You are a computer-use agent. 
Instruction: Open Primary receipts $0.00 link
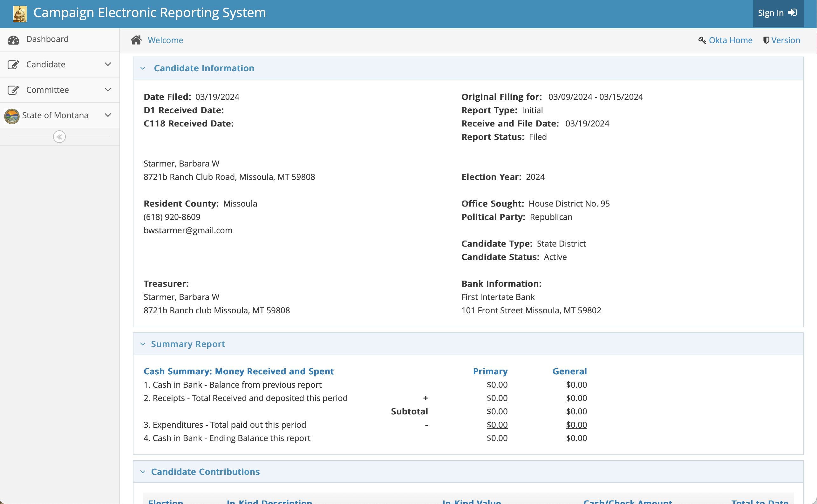point(497,398)
